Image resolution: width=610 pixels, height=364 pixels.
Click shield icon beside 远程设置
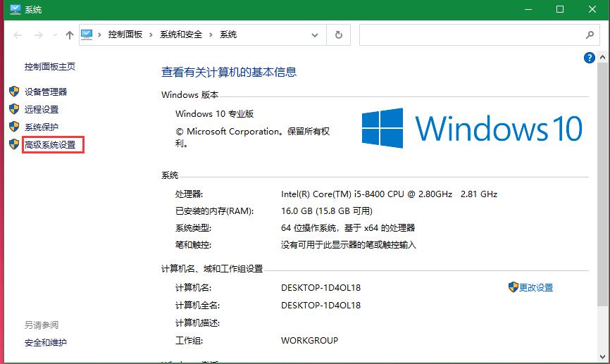click(14, 109)
